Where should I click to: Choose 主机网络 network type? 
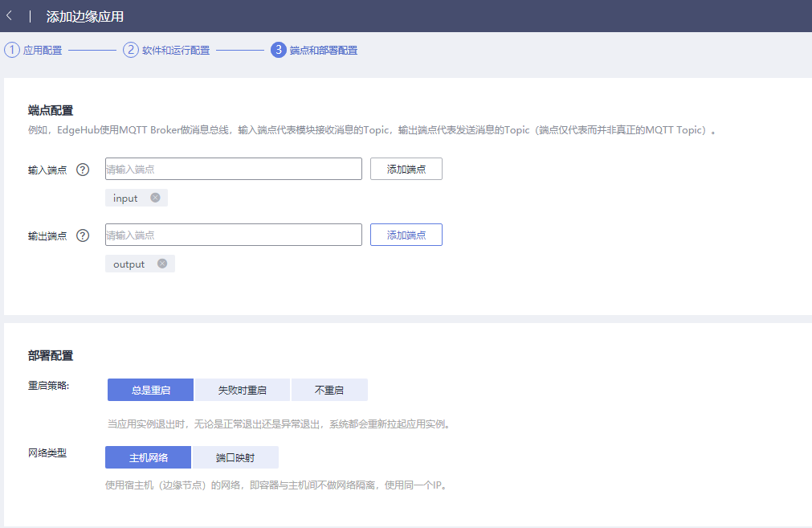pos(148,457)
